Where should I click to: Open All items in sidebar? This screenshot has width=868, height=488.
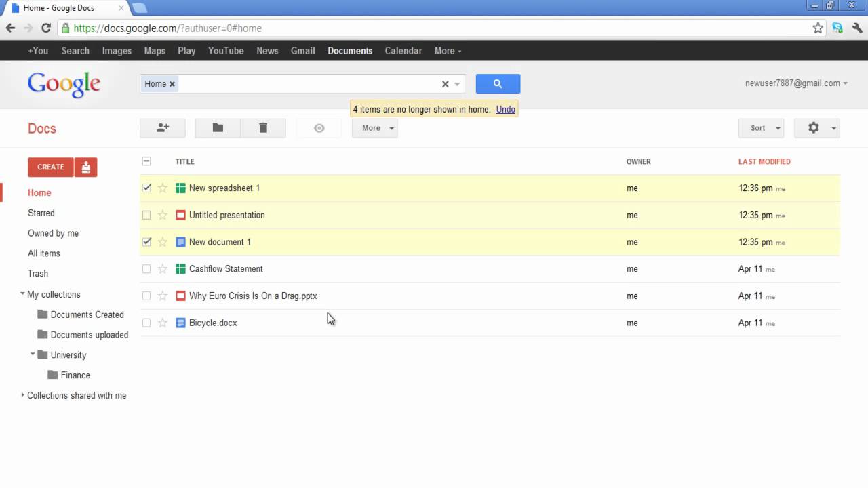tap(44, 253)
